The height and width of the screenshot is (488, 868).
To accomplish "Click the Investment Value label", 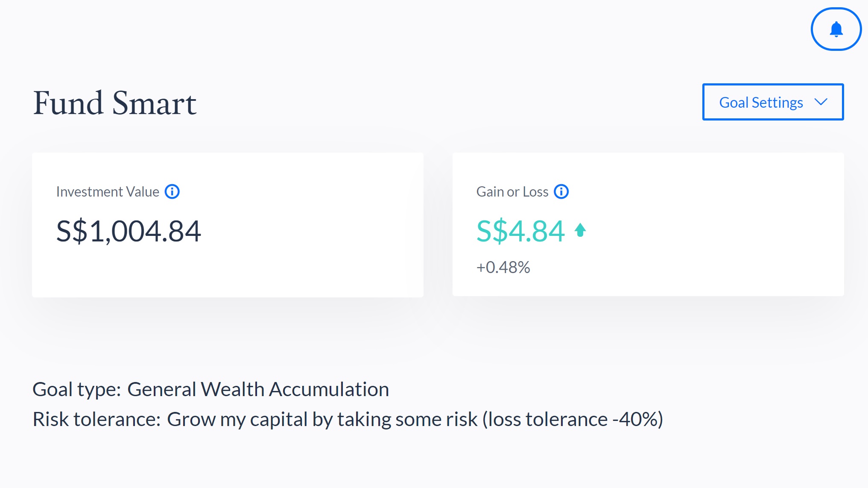I will pos(108,192).
